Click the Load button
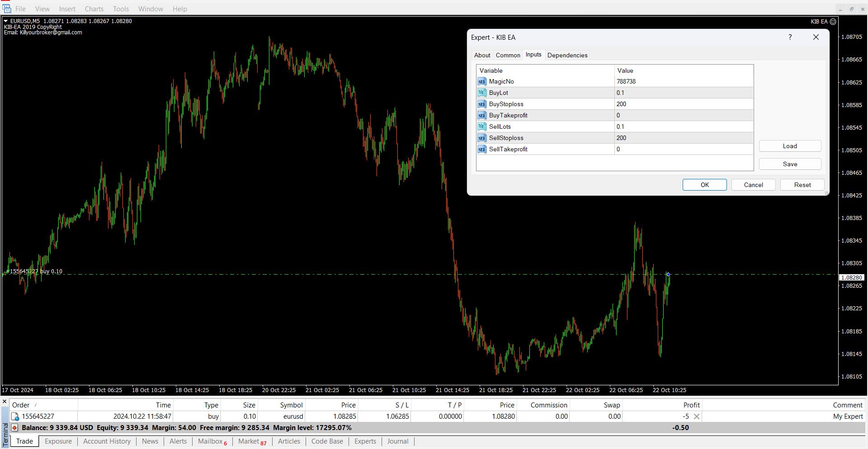Image resolution: width=868 pixels, height=449 pixels. 789,146
